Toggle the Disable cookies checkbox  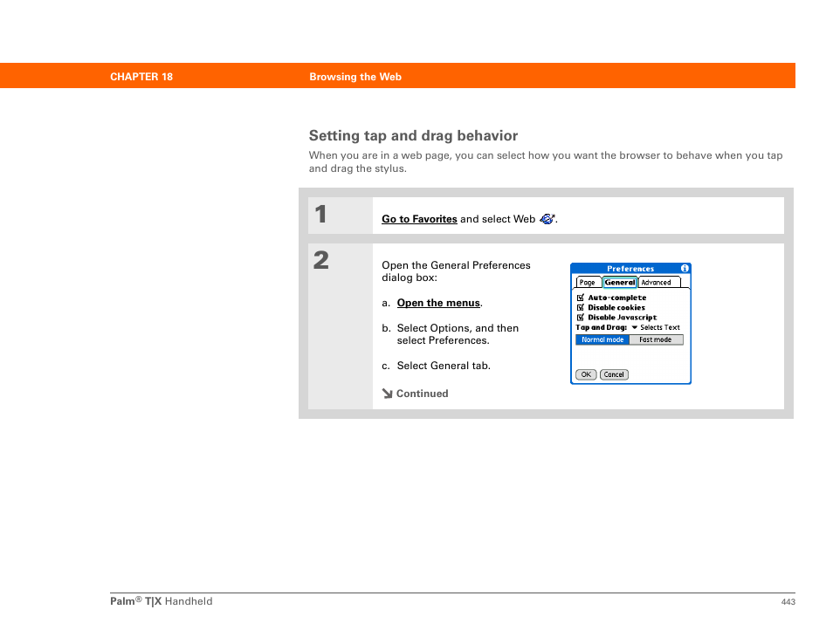click(x=580, y=307)
